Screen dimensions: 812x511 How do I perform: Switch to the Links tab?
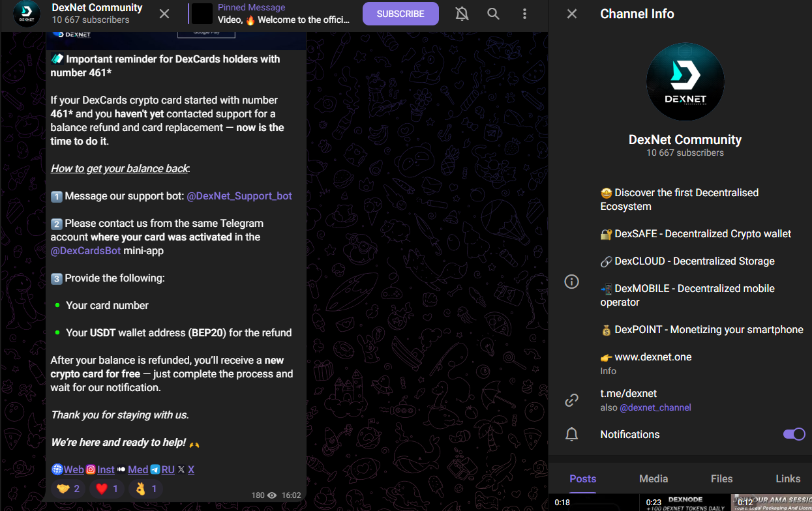click(x=788, y=478)
